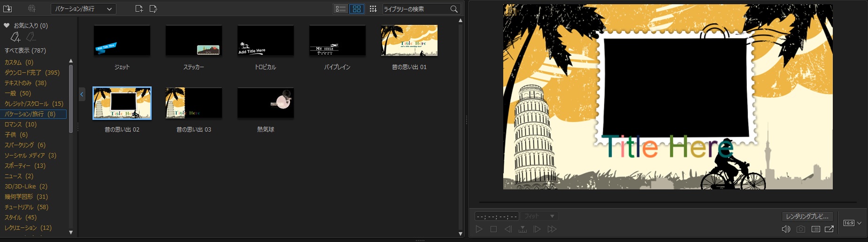Open preview quality display options icon
This screenshot has height=242, width=868.
point(816,229)
